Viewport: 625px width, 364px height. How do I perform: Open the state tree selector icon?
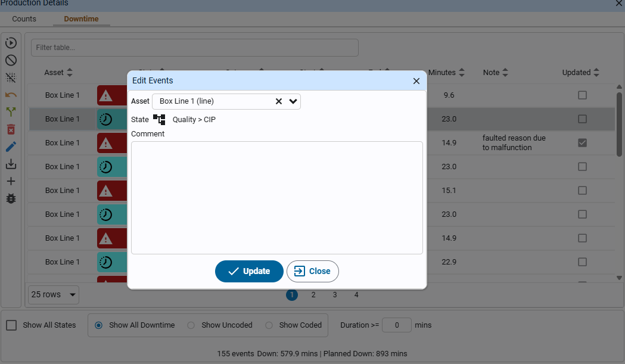click(159, 120)
